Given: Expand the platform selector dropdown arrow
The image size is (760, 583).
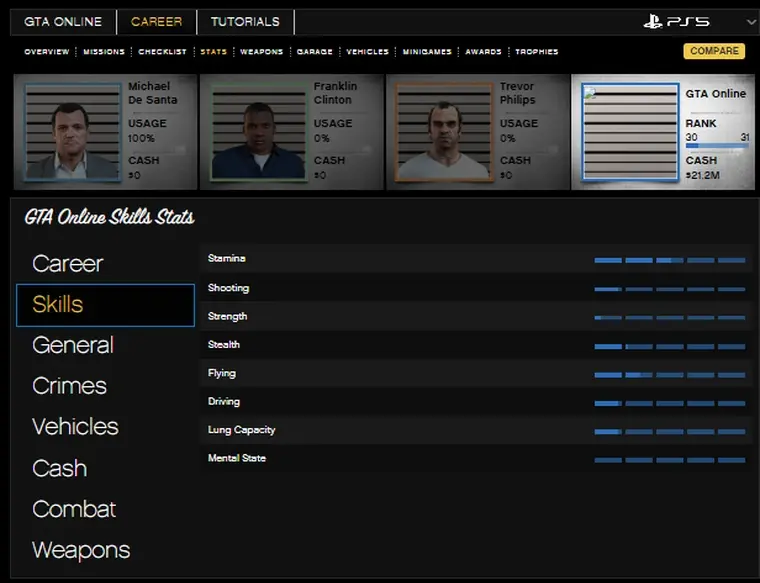Looking at the screenshot, I should [x=751, y=21].
